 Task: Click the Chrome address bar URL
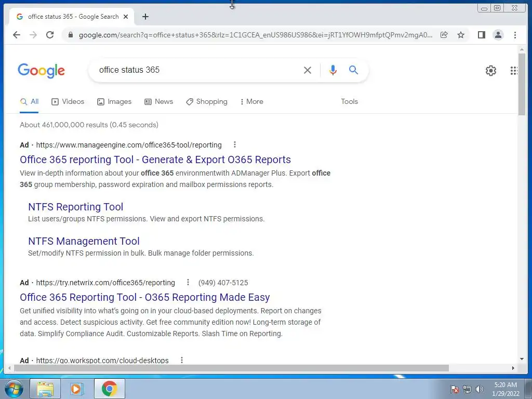(256, 35)
